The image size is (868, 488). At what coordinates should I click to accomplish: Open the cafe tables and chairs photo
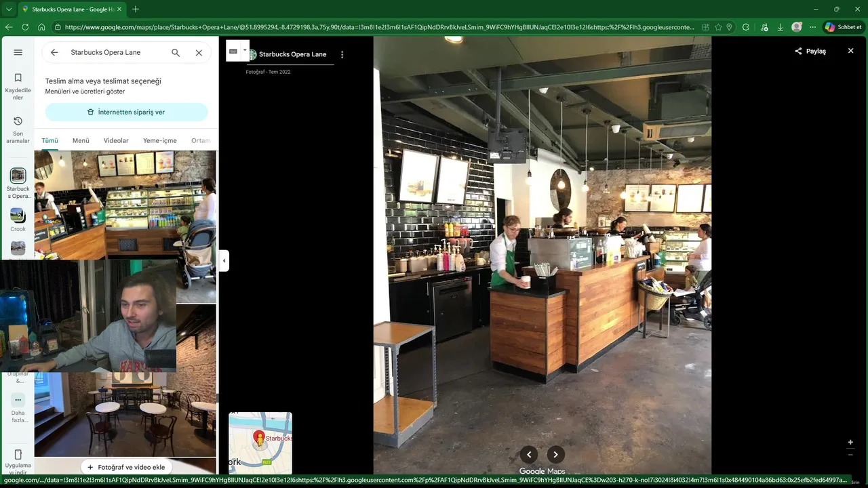[125, 414]
